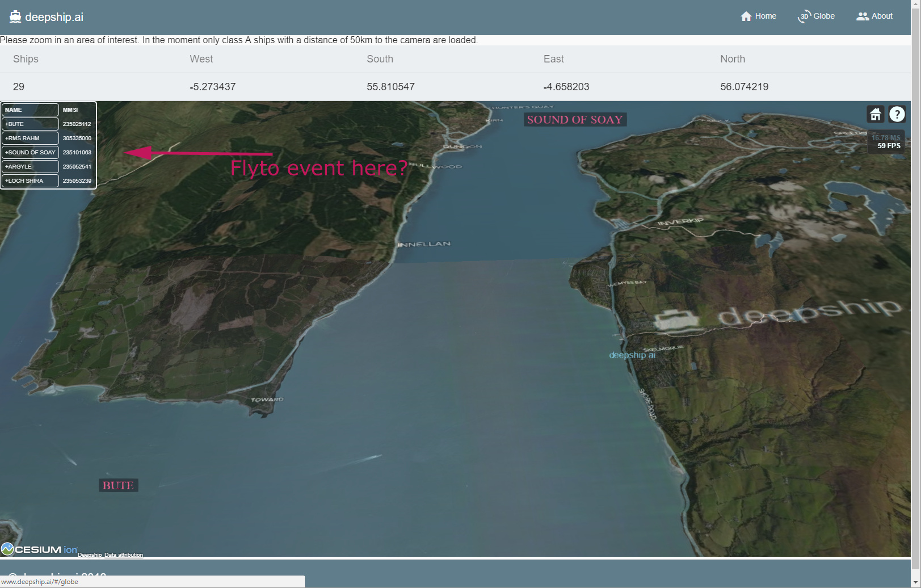Viewport: 921px width, 588px height.
Task: Reset the map with the Cesium home button
Action: (x=876, y=115)
